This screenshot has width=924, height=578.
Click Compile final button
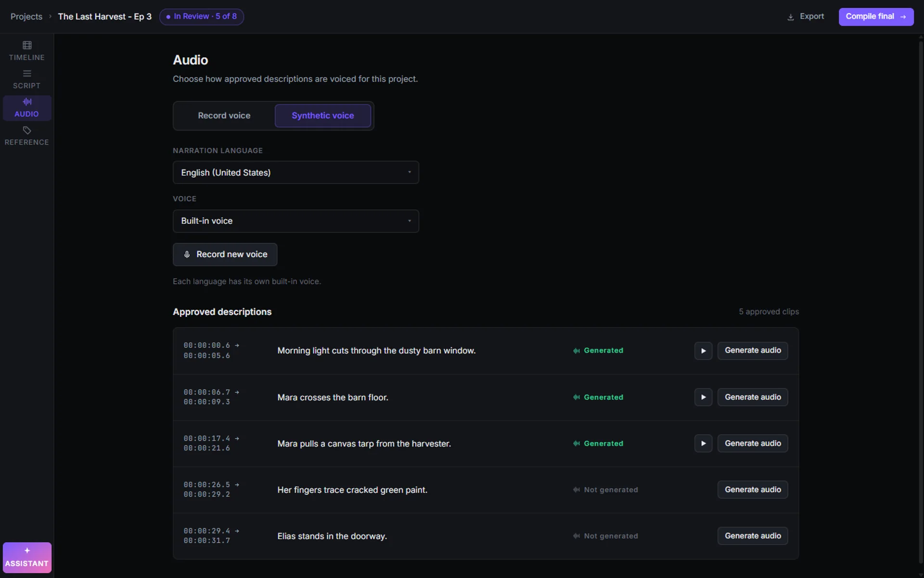coord(876,16)
